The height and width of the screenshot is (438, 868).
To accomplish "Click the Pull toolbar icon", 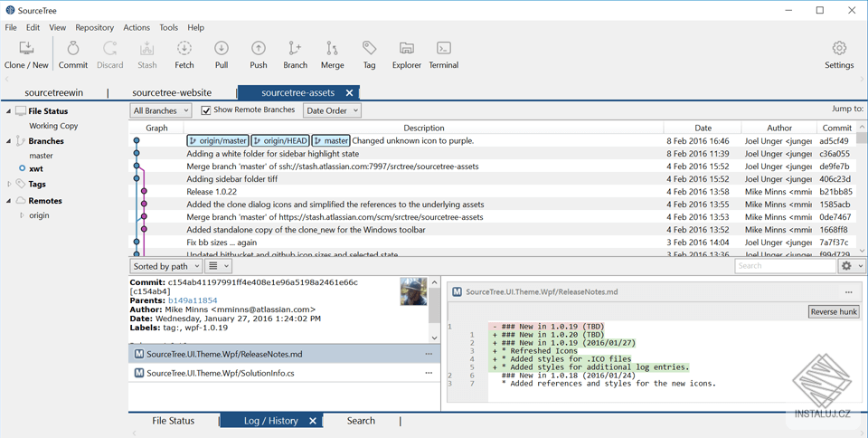I will (x=222, y=49).
